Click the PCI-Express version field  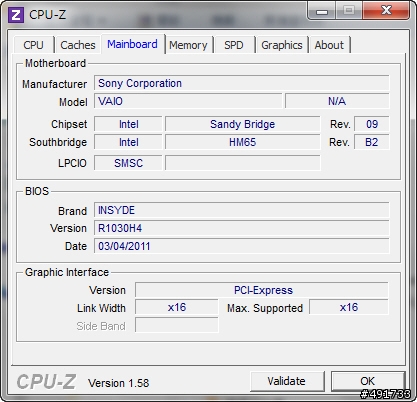[262, 290]
